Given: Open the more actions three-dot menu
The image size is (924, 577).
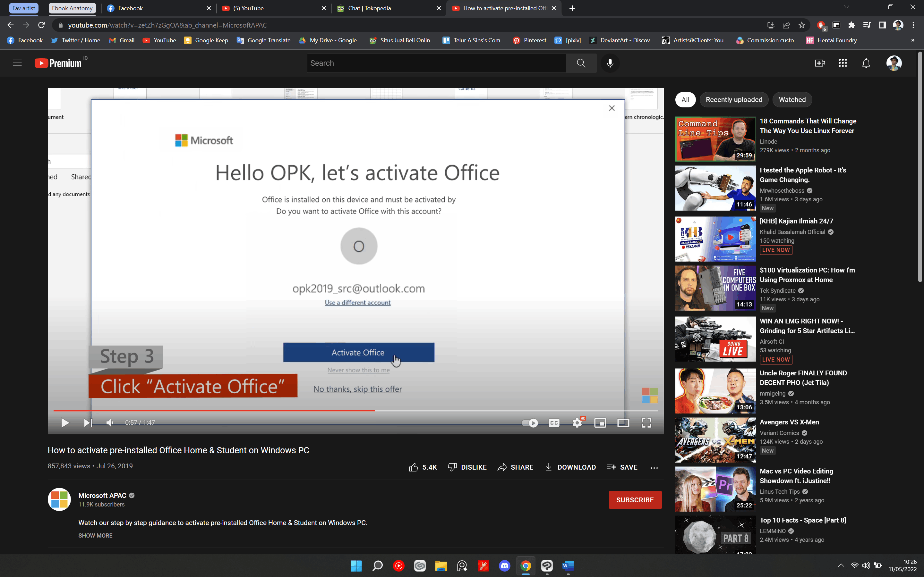Looking at the screenshot, I should [x=654, y=467].
